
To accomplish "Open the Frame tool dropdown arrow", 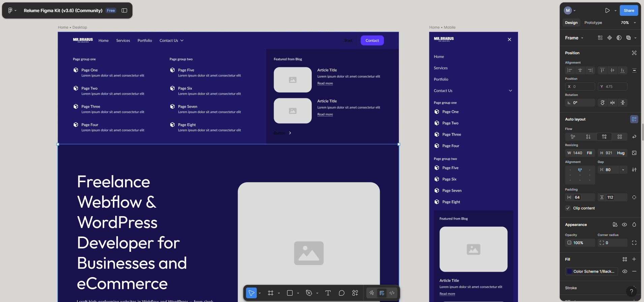I will click(279, 293).
